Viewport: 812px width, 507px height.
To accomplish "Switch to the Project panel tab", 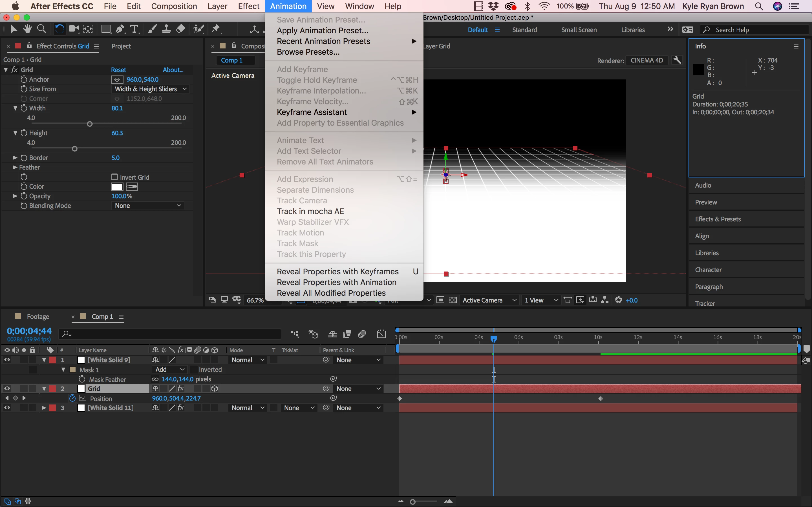I will (x=121, y=46).
